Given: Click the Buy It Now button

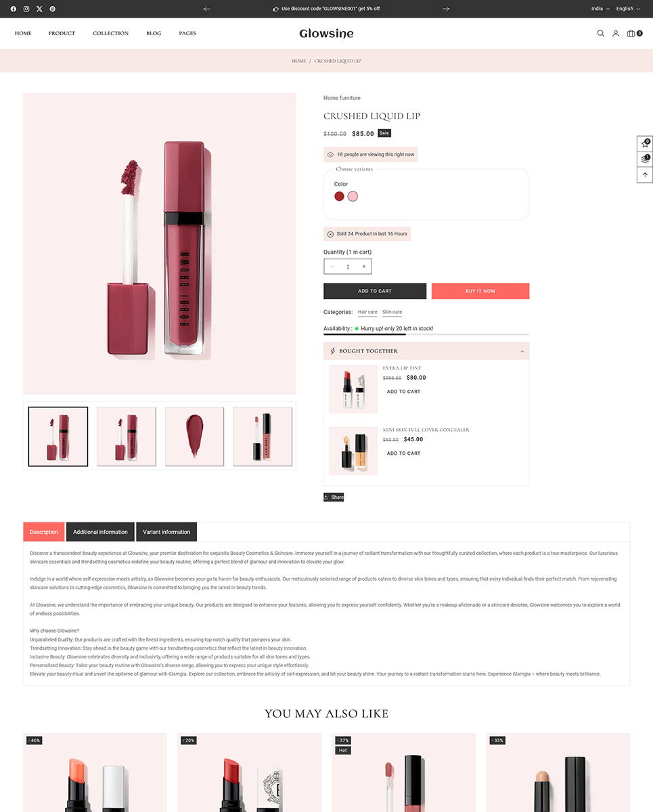Looking at the screenshot, I should coord(480,291).
